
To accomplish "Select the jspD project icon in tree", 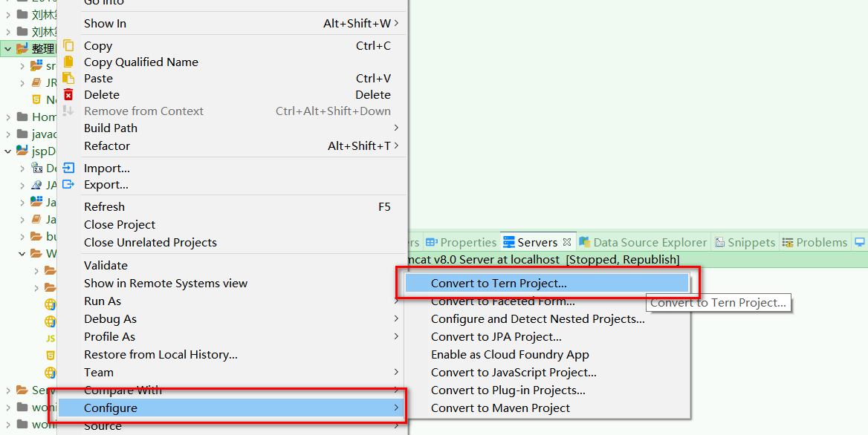I will point(22,151).
